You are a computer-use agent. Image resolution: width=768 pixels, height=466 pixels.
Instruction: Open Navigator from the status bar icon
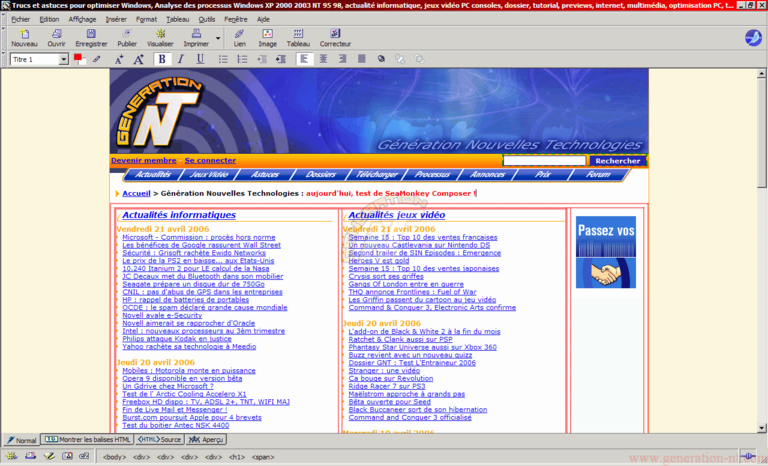point(11,456)
